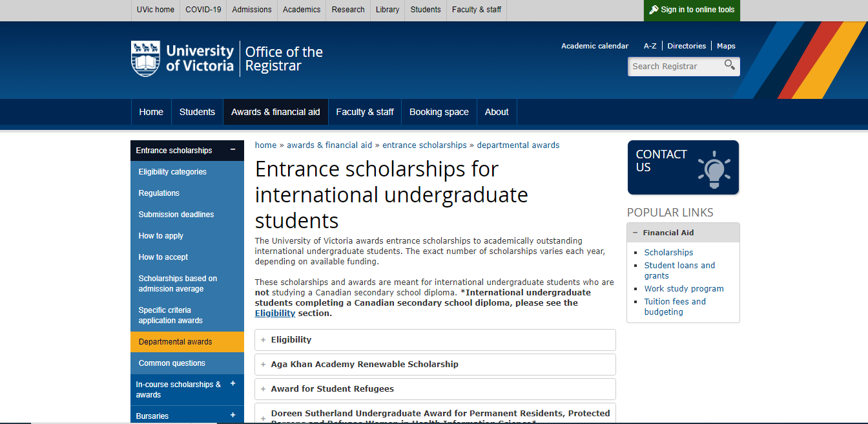The width and height of the screenshot is (868, 424).
Task: Click the Contact Us lightbulb icon
Action: click(x=714, y=169)
